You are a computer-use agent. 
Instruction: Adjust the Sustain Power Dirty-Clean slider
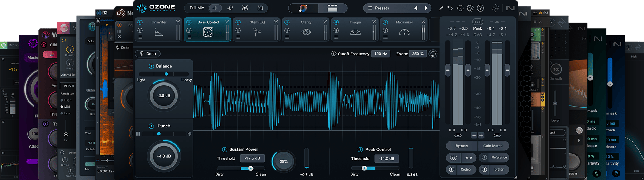(251, 168)
